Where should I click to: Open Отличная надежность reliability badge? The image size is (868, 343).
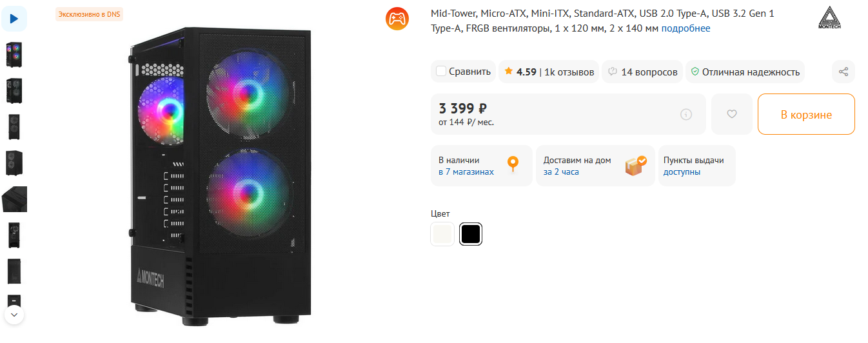click(x=745, y=72)
